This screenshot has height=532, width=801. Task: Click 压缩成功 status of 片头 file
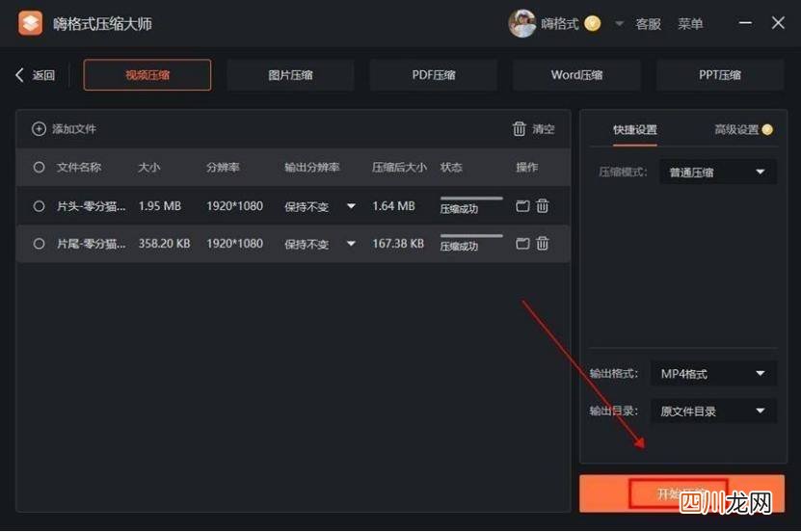click(x=459, y=209)
